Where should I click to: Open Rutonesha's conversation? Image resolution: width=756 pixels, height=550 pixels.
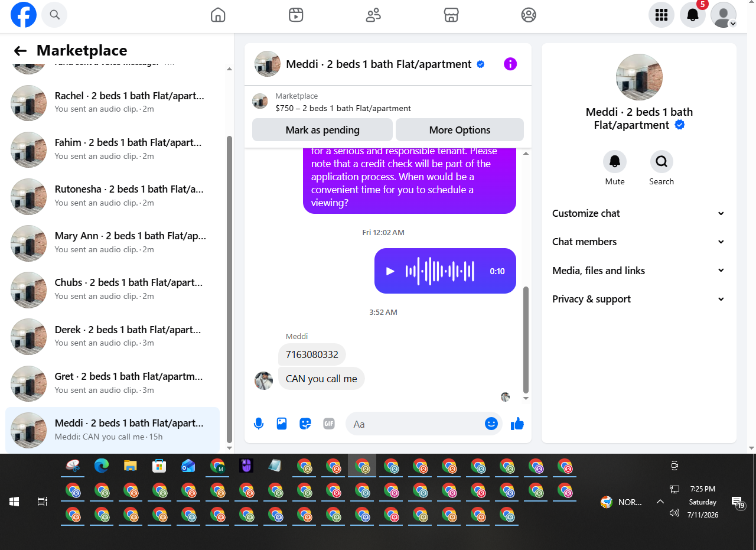[112, 196]
